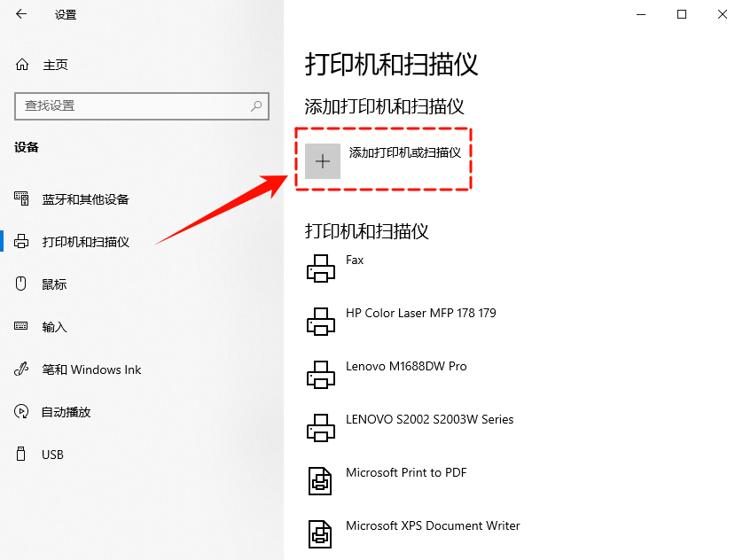Click the Home icon in sidebar
This screenshot has height=560, width=743.
tap(22, 65)
